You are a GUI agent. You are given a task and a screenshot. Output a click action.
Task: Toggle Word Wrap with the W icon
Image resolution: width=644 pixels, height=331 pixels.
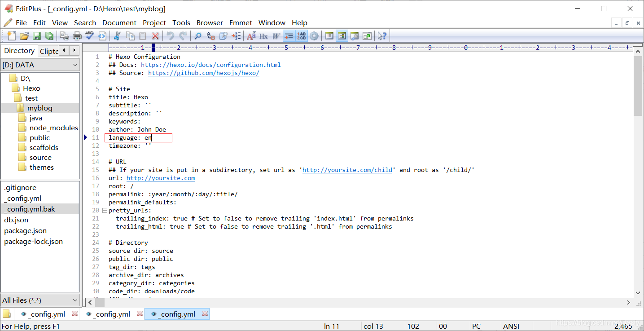point(276,36)
